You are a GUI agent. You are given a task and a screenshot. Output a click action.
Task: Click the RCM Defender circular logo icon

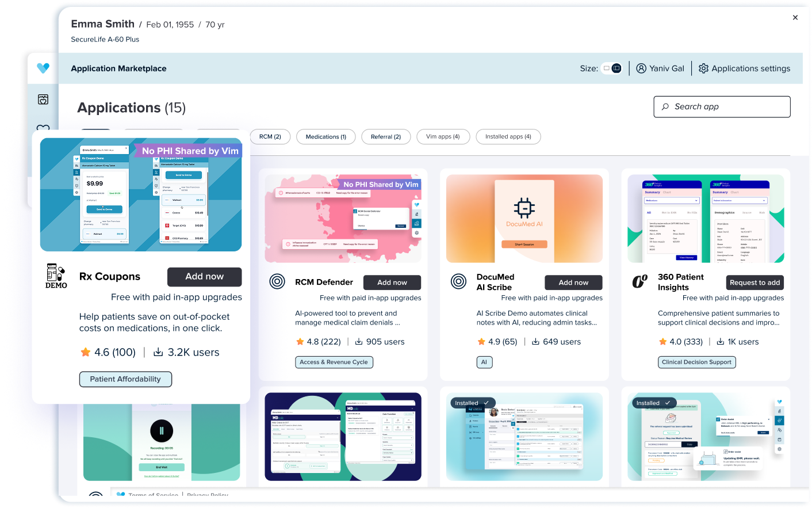277,282
